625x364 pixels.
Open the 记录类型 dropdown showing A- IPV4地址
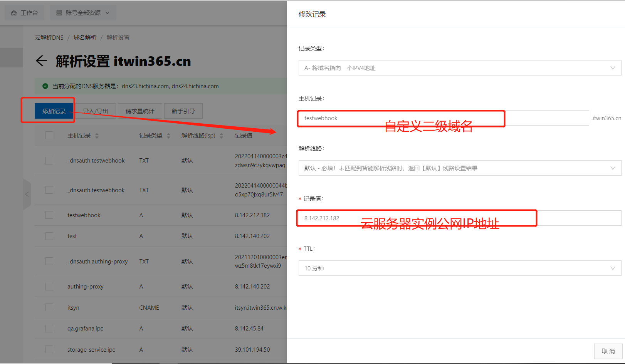pyautogui.click(x=460, y=68)
